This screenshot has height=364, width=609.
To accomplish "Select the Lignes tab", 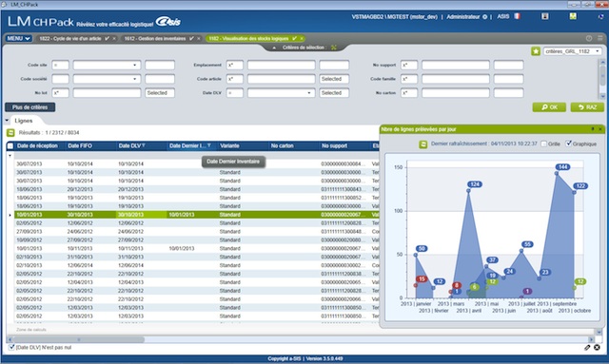I will point(23,121).
